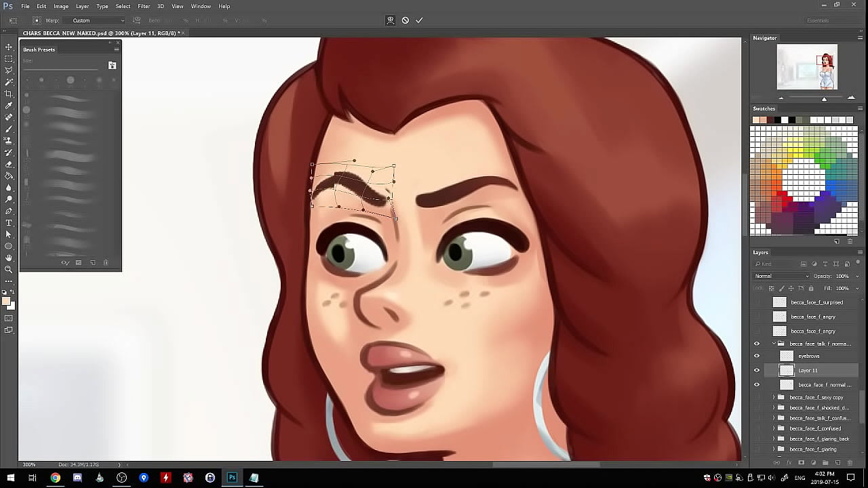Select the Magic Wand tool

[9, 82]
